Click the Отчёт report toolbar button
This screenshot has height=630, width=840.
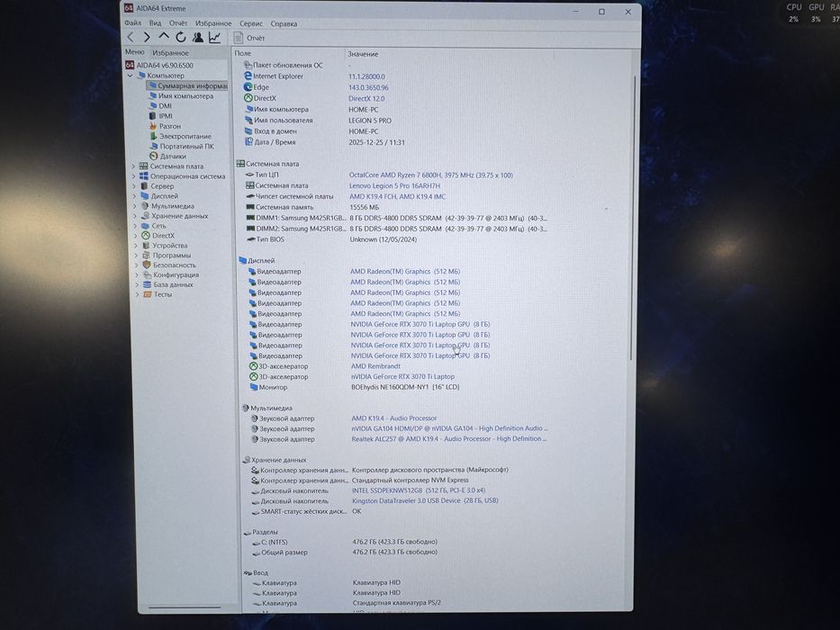pos(249,38)
